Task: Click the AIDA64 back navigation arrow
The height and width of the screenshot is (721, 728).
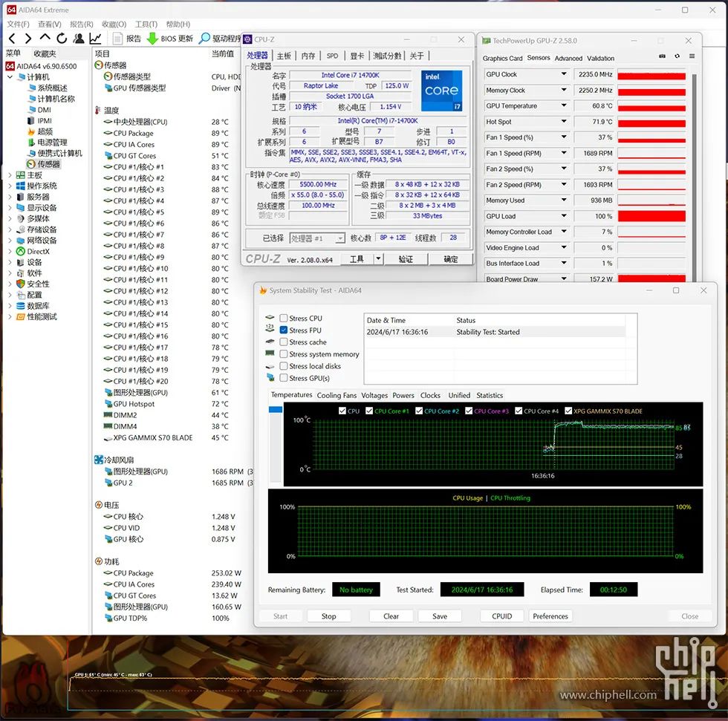Action: 12,39
